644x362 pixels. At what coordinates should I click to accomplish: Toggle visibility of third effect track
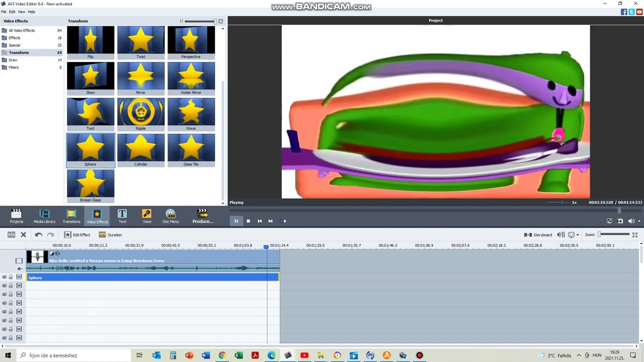click(x=5, y=294)
